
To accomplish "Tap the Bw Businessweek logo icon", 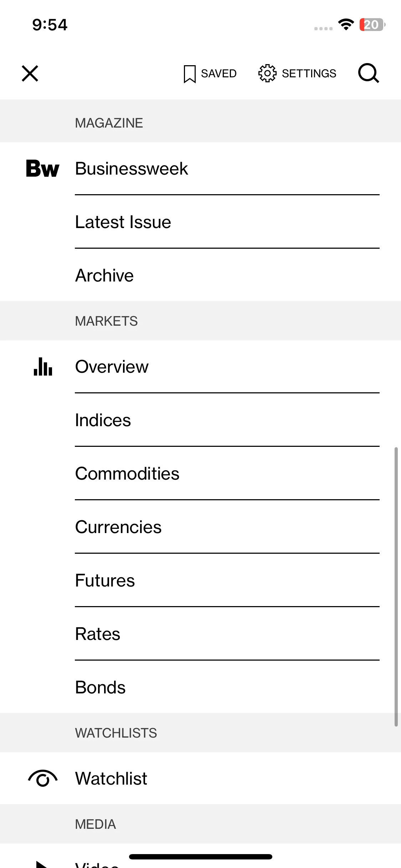I will (x=43, y=169).
